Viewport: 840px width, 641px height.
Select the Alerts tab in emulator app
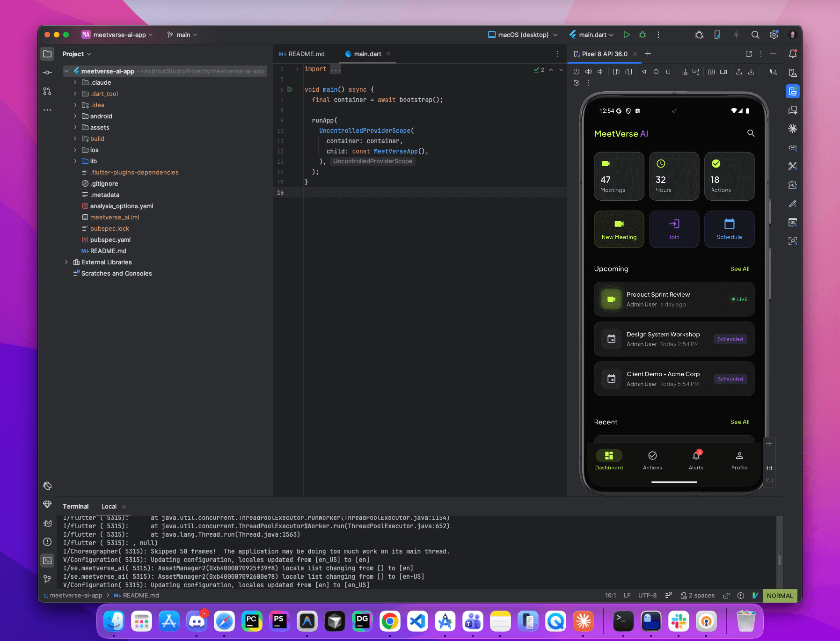pos(696,460)
